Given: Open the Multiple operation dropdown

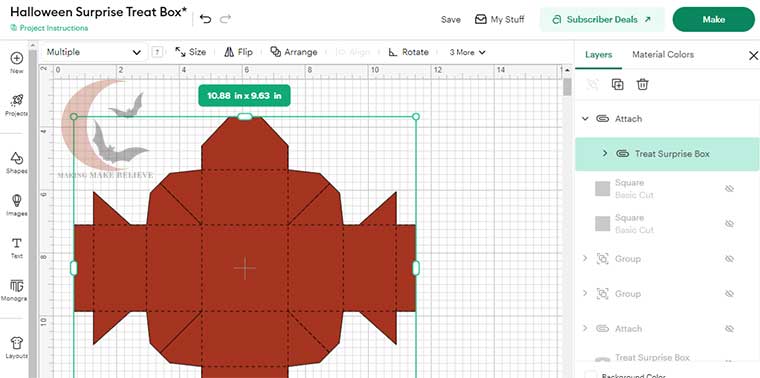Looking at the screenshot, I should point(94,52).
